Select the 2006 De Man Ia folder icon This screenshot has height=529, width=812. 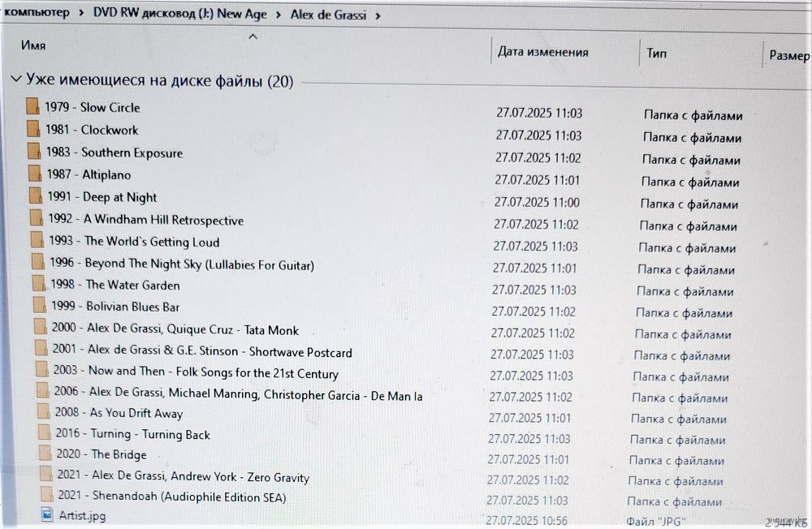click(x=43, y=390)
